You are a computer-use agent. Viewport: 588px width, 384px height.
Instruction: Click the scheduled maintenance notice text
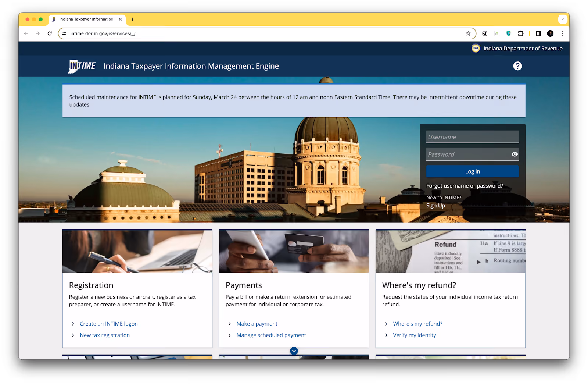(x=293, y=101)
